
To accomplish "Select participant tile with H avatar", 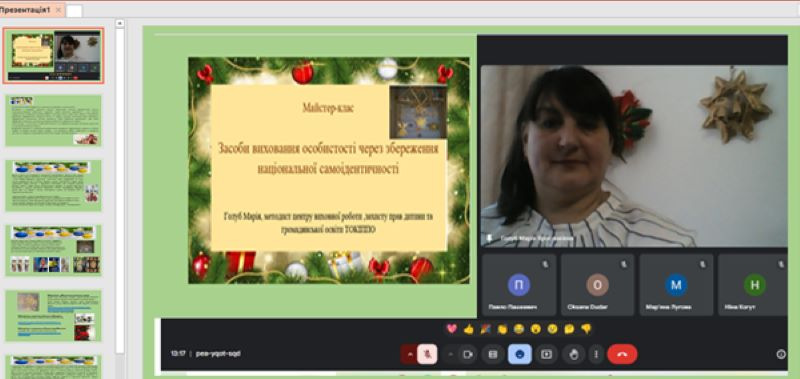I will click(x=753, y=285).
